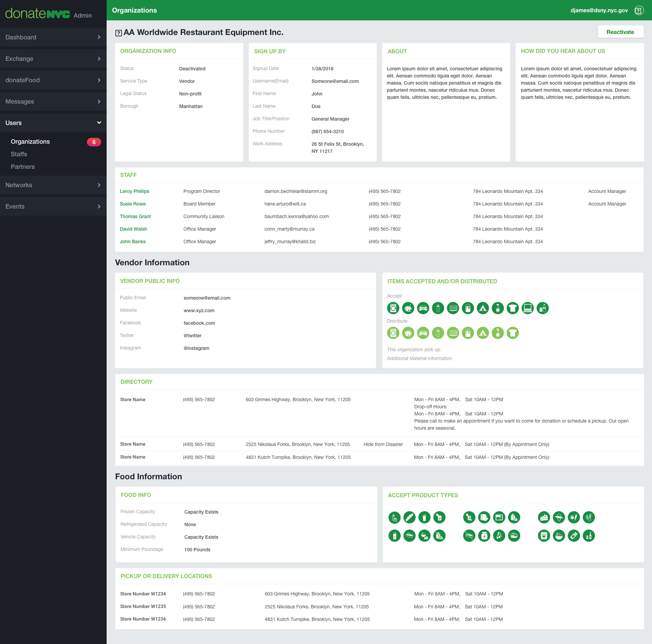
Task: Collapse the Users section in the sidebar
Action: tap(53, 123)
